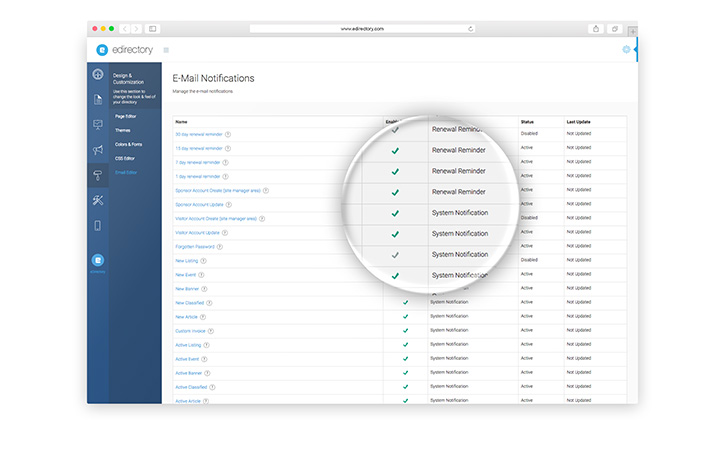This screenshot has width=721, height=451.
Task: Click help icon next to 15 day renewal reminder
Action: point(228,148)
